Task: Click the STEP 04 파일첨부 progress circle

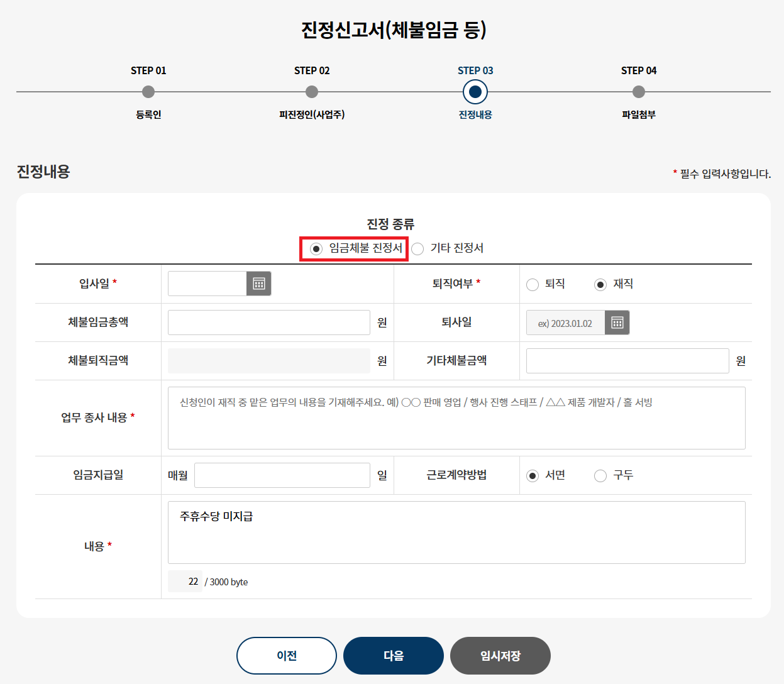Action: [x=638, y=92]
